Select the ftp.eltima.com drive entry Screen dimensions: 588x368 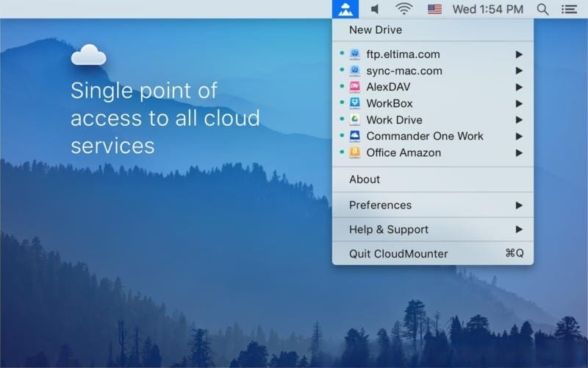point(433,54)
